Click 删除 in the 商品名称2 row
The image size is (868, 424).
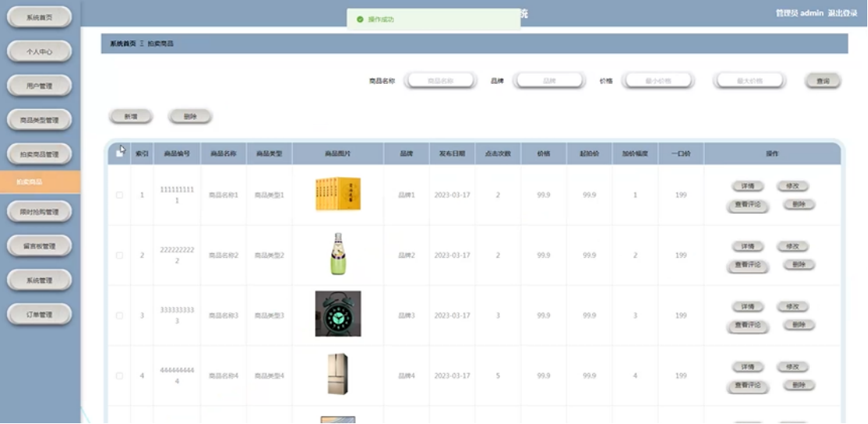[799, 265]
